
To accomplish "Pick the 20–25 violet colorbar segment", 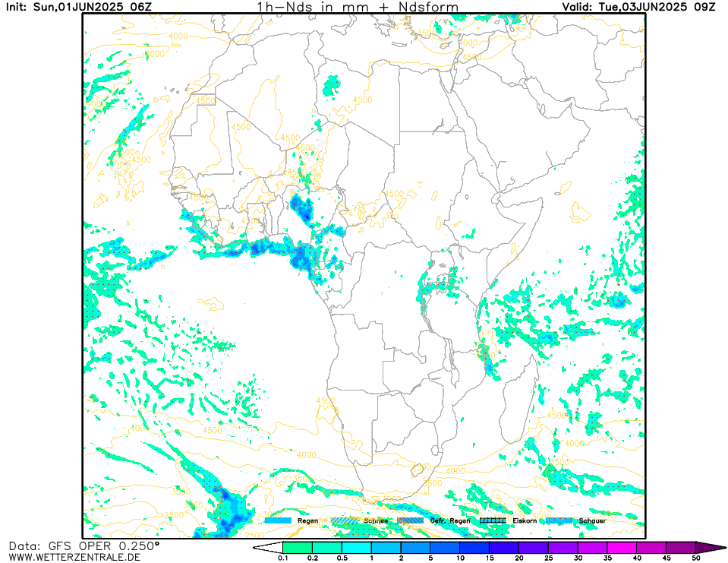I will tap(534, 548).
